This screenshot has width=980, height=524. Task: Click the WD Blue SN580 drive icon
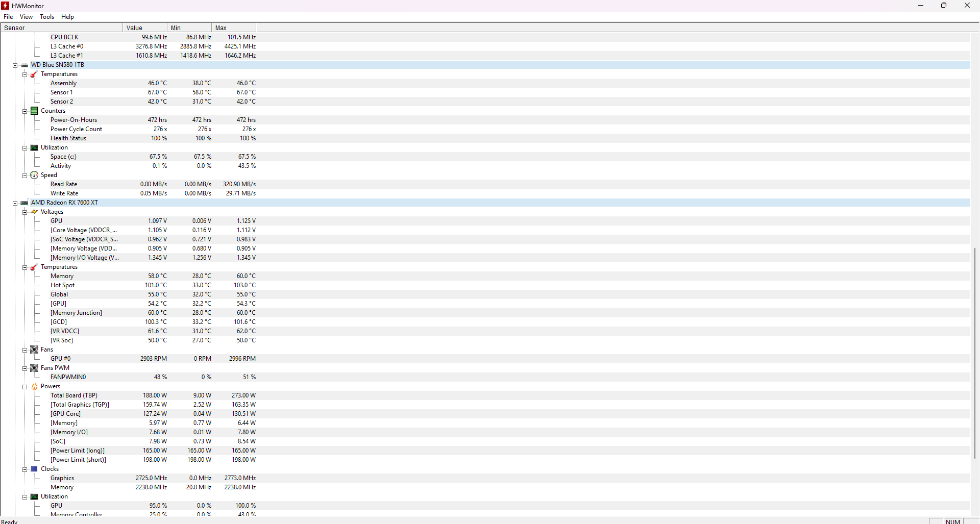click(24, 65)
